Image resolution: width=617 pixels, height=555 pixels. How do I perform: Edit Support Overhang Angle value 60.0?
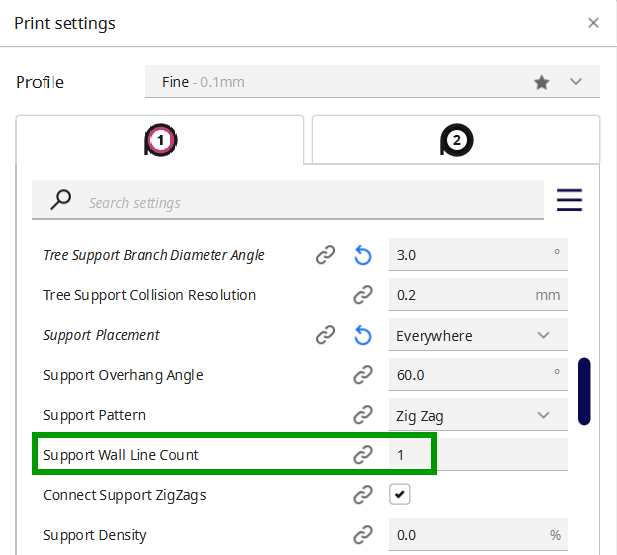point(478,374)
